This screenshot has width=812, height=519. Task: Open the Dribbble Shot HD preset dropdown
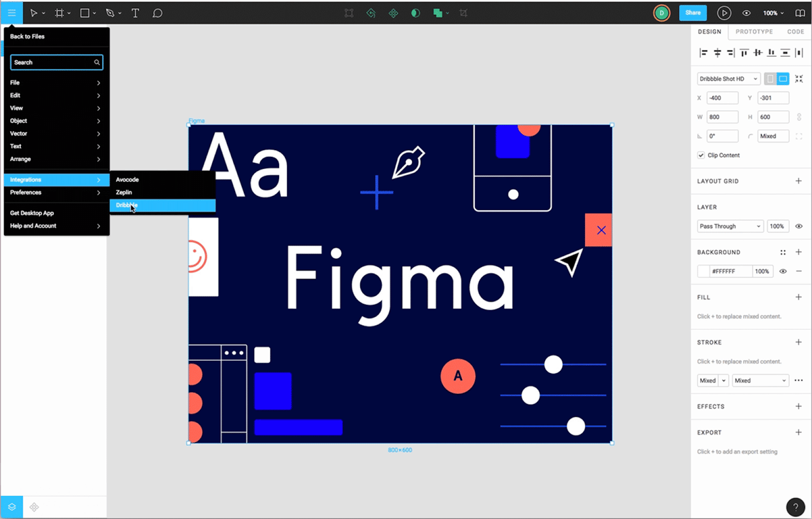728,79
